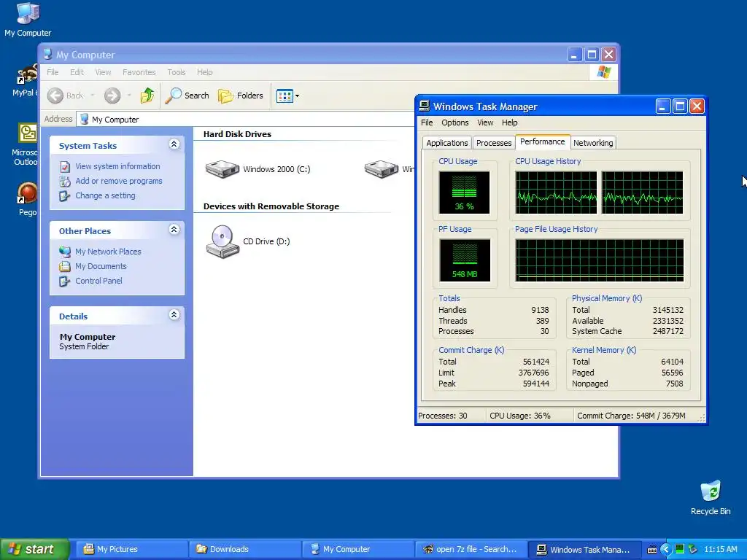Click the Start button
747x560 pixels.
tap(34, 549)
